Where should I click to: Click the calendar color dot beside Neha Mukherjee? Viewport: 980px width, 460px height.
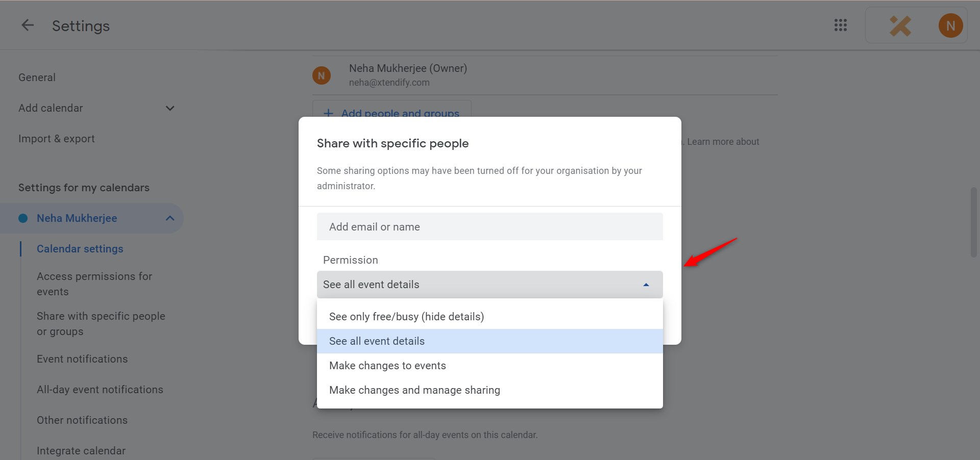click(x=22, y=218)
